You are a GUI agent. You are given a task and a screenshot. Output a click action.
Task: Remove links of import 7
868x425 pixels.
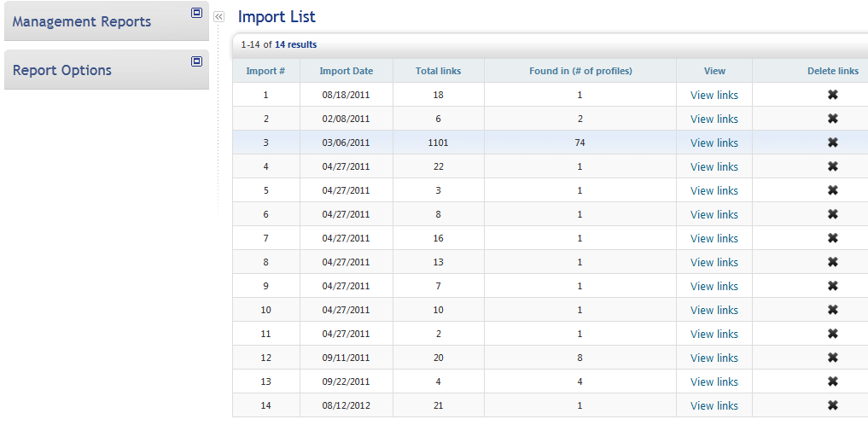coord(832,238)
